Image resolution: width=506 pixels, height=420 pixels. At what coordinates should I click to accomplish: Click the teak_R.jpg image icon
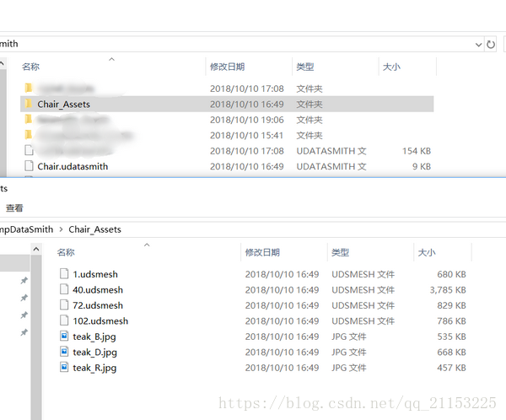[x=64, y=368]
